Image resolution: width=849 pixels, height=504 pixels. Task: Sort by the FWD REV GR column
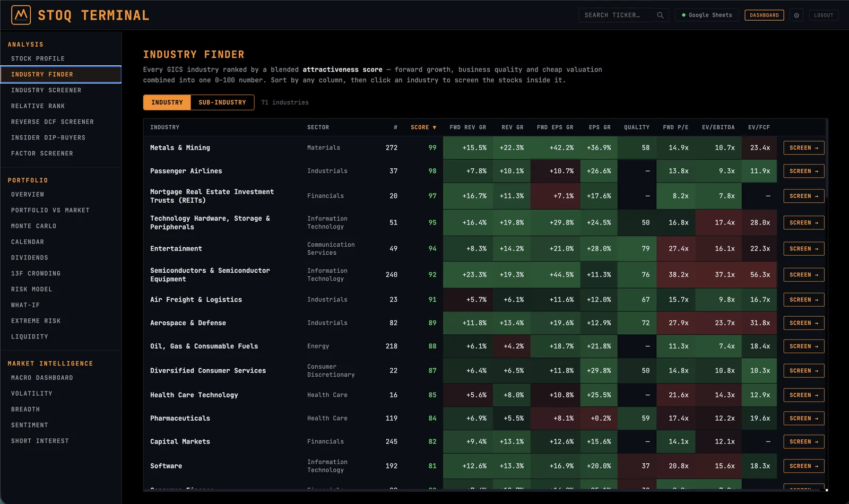pos(467,127)
